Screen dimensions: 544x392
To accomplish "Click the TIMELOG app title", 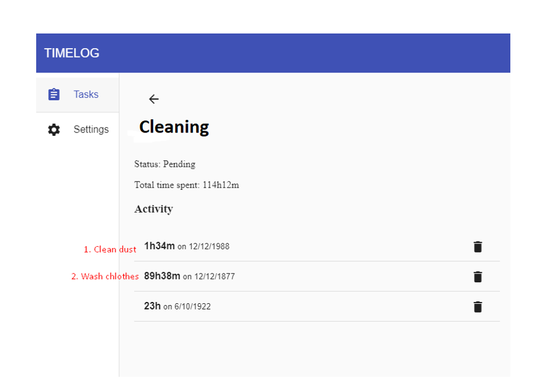I will [72, 53].
